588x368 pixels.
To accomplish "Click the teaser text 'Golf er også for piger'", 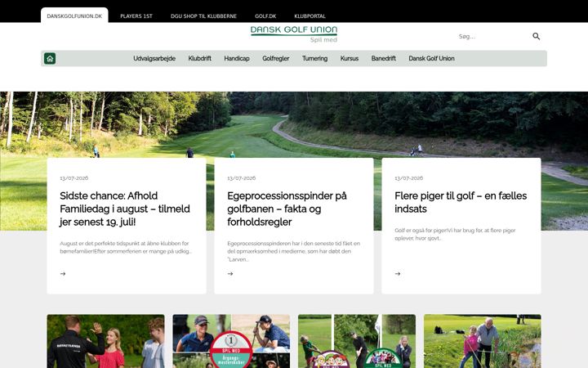I will [455, 235].
